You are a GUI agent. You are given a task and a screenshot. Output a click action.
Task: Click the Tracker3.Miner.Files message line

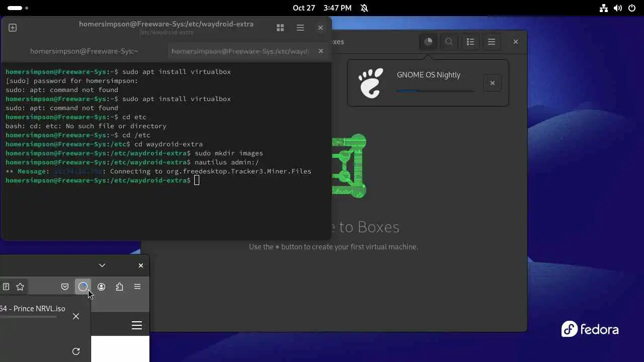click(158, 171)
